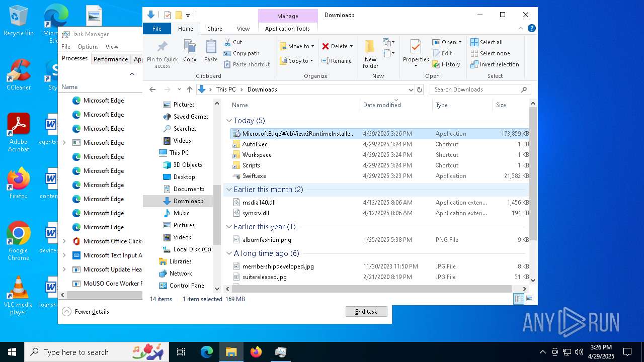Refresh the Downloads folder view
Image resolution: width=644 pixels, height=362 pixels.
click(x=420, y=89)
